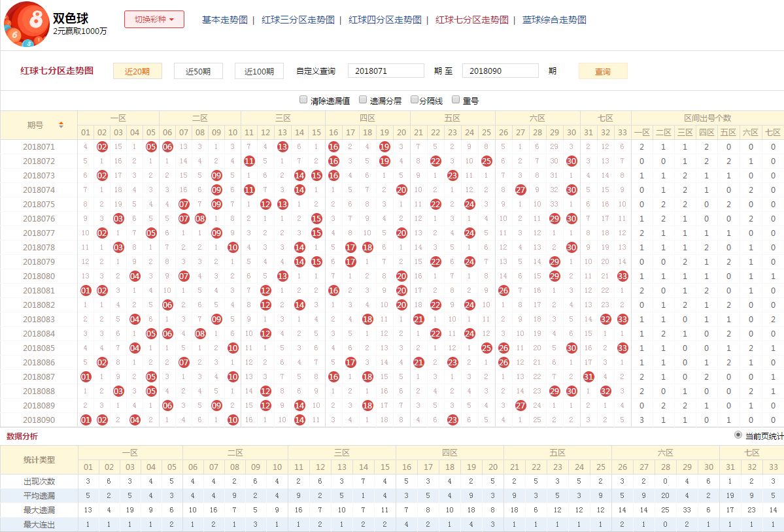Click the start period field 2018071
Image resolution: width=784 pixels, height=532 pixels.
[386, 71]
